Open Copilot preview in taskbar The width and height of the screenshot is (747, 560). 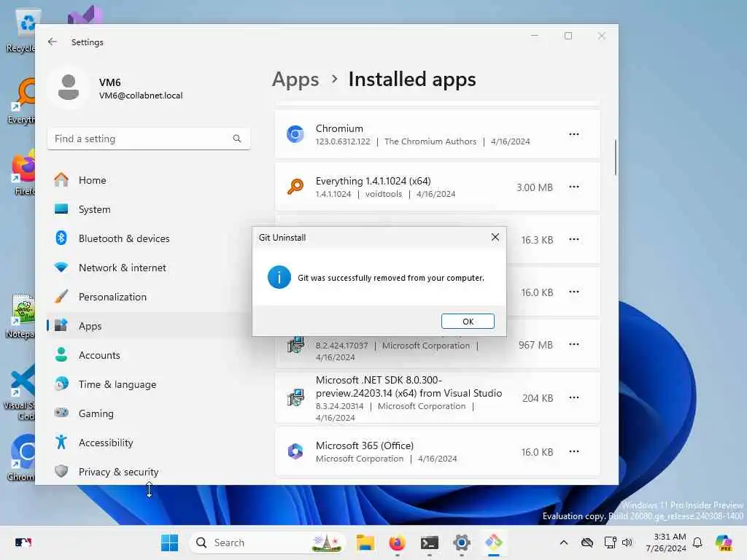[x=724, y=542]
